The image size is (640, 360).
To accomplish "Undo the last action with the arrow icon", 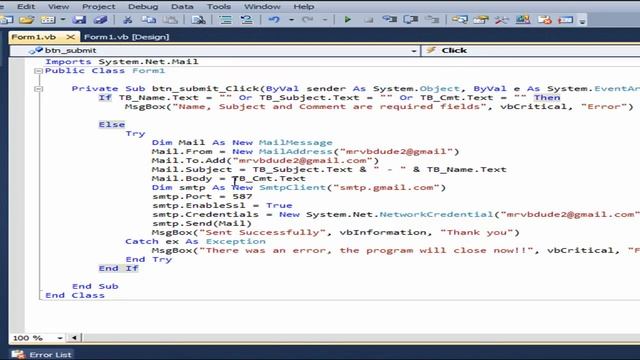I will (274, 20).
